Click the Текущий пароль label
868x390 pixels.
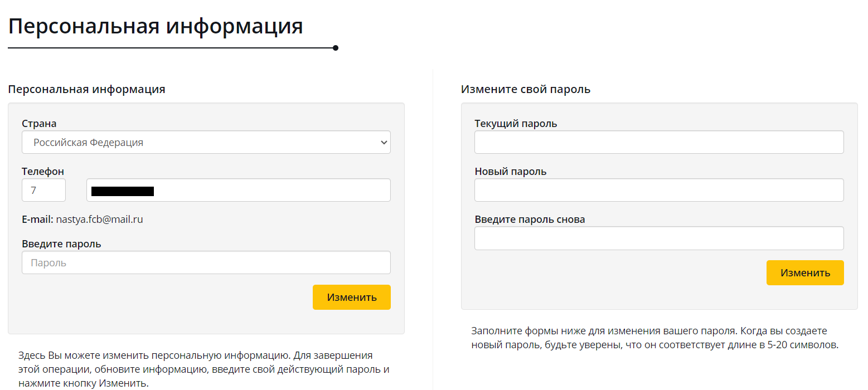pyautogui.click(x=516, y=124)
